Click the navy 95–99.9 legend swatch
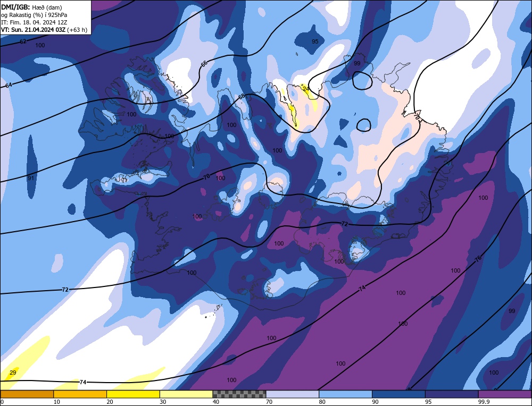Image resolution: width=532 pixels, height=406 pixels. [452, 394]
